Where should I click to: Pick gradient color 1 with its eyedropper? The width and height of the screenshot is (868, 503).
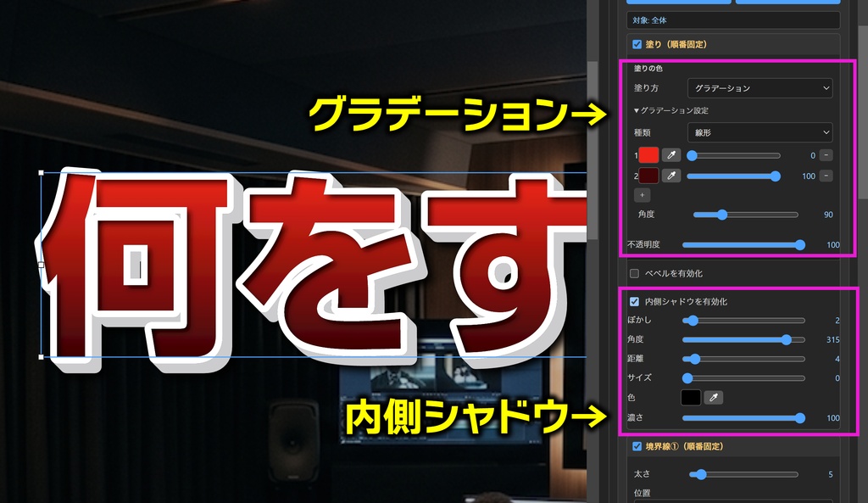coord(671,155)
